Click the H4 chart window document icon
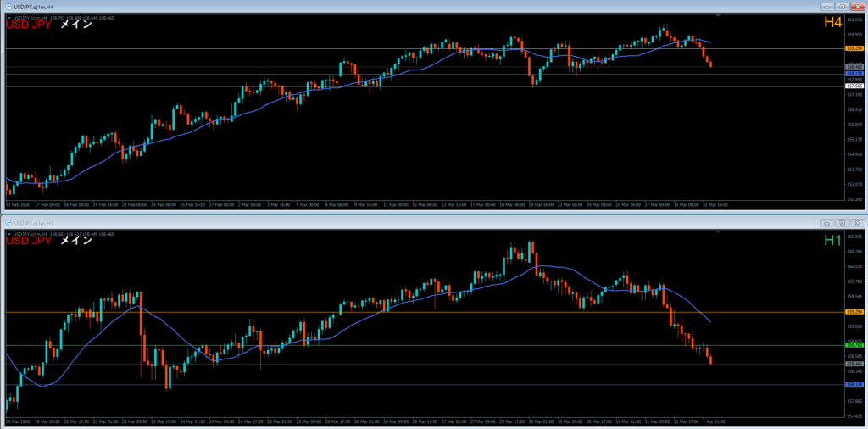 7,6
